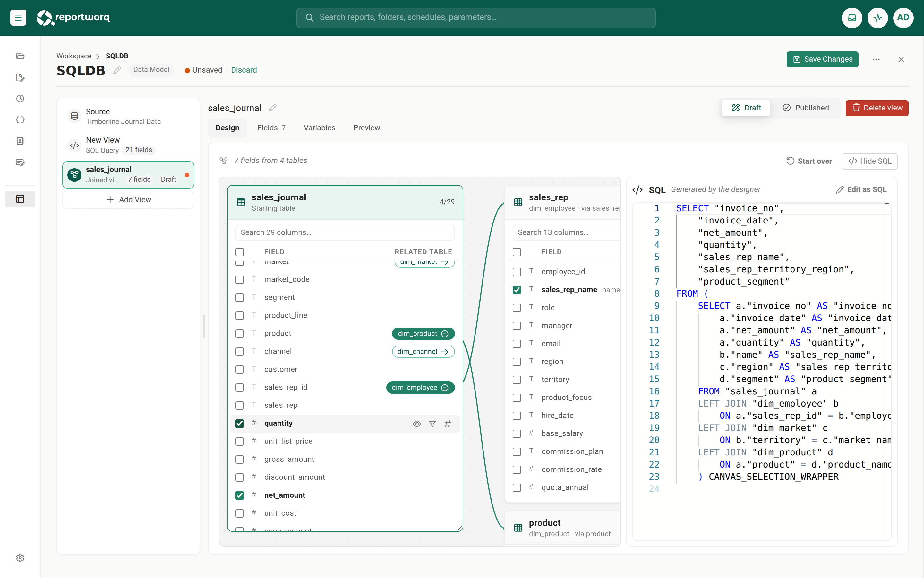The width and height of the screenshot is (924, 578).
Task: Open the settings gear at the sidebar bottom
Action: click(x=20, y=558)
